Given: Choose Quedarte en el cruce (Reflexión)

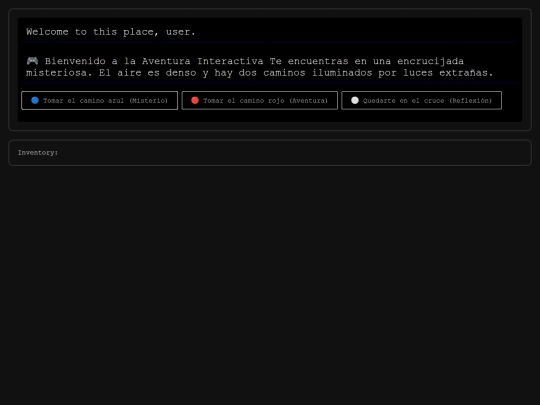Looking at the screenshot, I should (422, 101).
